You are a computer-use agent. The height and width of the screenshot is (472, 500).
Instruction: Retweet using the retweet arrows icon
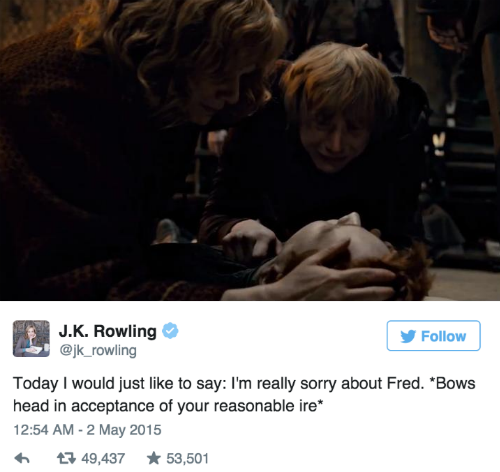coord(65,458)
